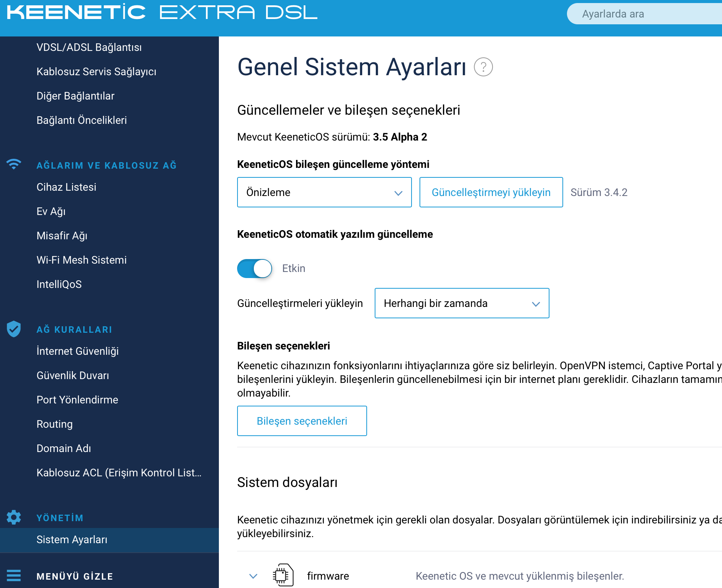Open Kablosuz Servis Sağlayıcı page

point(96,71)
